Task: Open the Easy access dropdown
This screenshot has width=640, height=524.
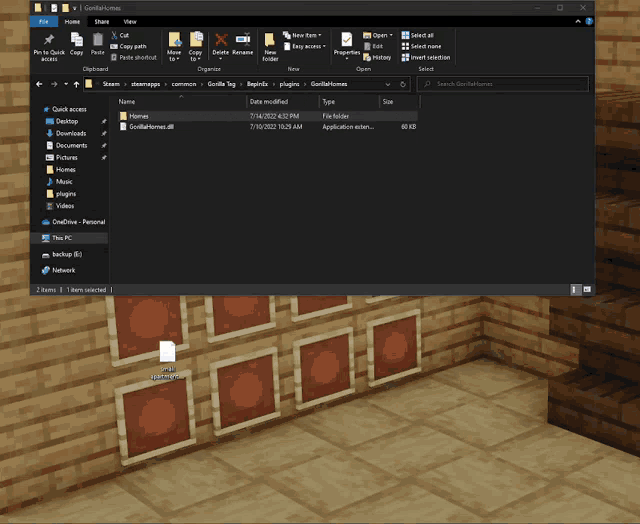Action: pos(304,47)
